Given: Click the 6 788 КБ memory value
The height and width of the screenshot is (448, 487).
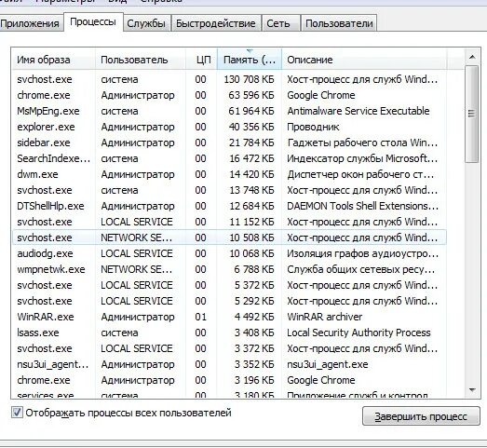Looking at the screenshot, I should point(254,270).
